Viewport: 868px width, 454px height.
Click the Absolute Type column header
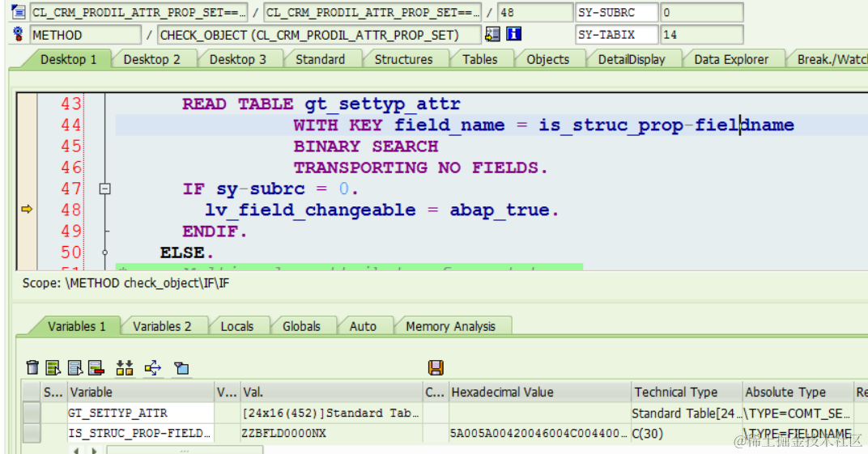(x=797, y=392)
